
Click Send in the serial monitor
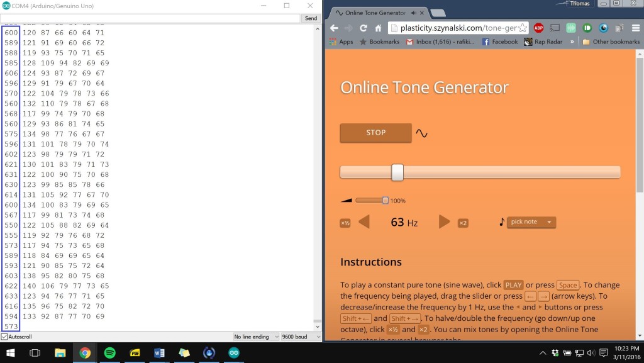click(x=311, y=18)
